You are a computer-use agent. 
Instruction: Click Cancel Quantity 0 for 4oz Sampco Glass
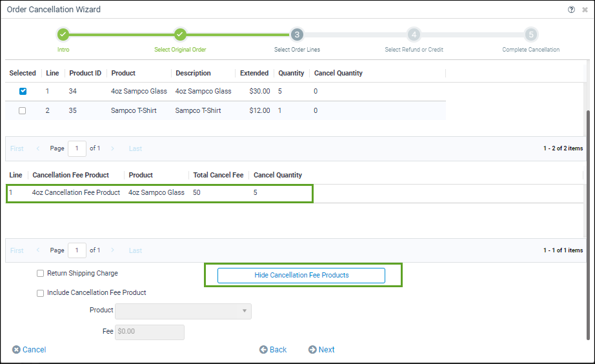[x=316, y=91]
